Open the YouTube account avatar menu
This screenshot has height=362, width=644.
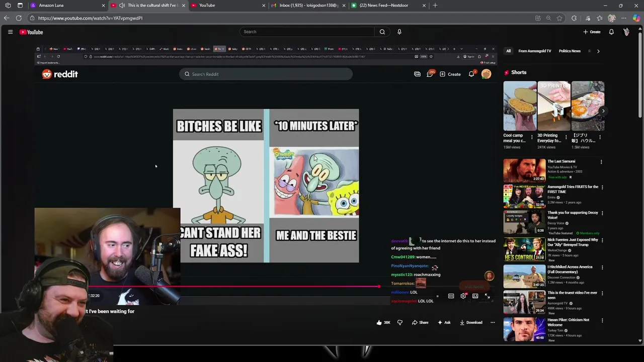click(626, 32)
